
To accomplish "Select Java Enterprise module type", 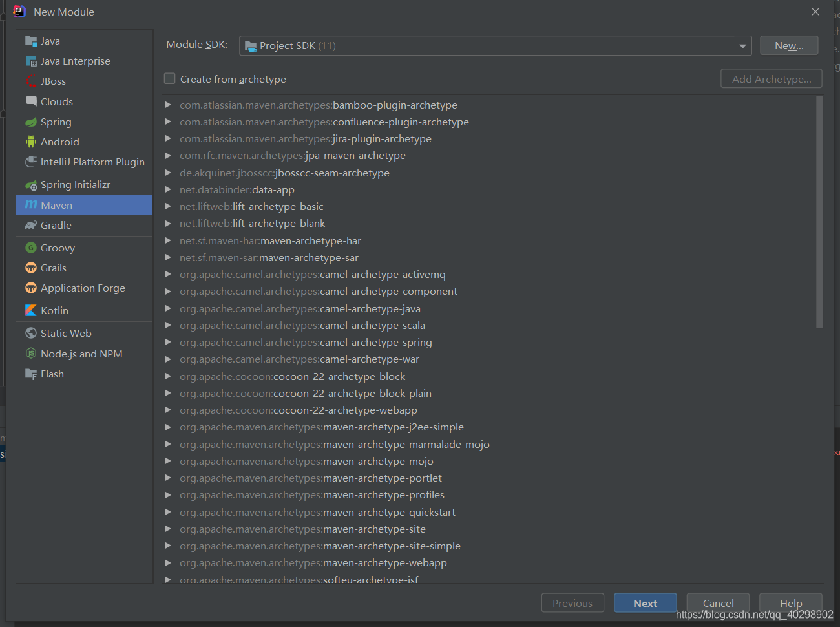I will [x=85, y=61].
